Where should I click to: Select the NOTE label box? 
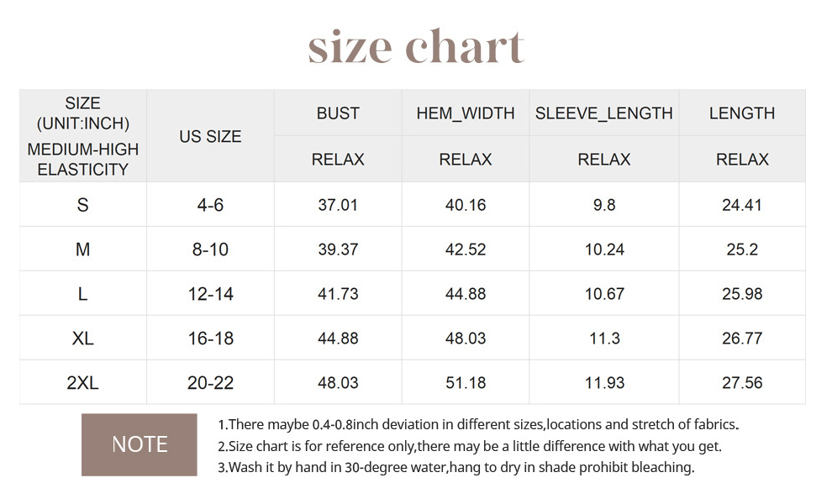coord(139,444)
